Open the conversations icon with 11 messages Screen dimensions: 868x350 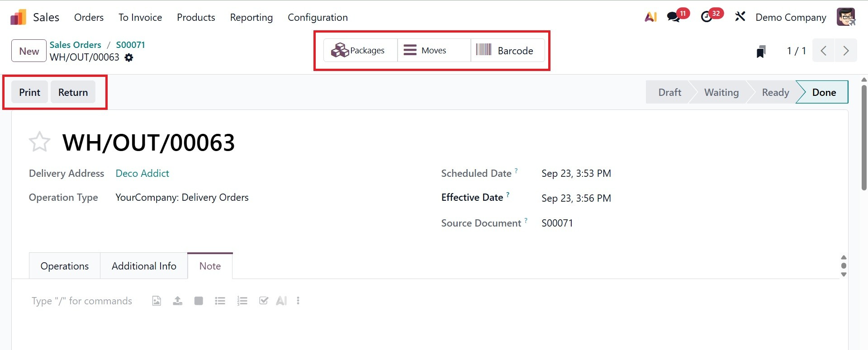pyautogui.click(x=674, y=17)
